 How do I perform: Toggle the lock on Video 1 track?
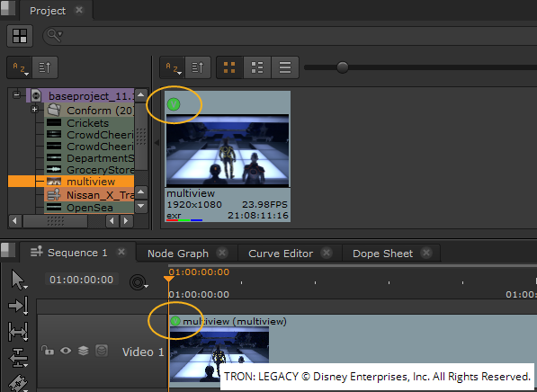click(48, 351)
